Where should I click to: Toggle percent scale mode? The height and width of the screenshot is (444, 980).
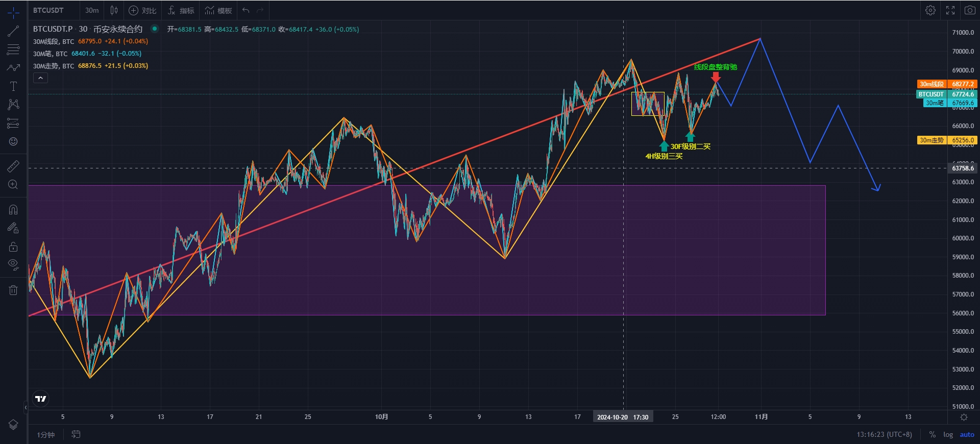click(933, 434)
